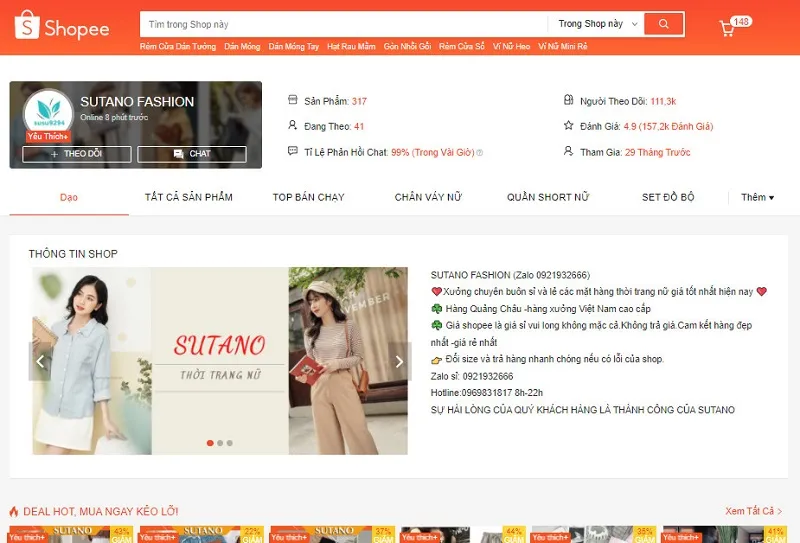Click the help icon after Trong Vài Giờ
Viewport: 800px width, 543px height.
tap(480, 153)
